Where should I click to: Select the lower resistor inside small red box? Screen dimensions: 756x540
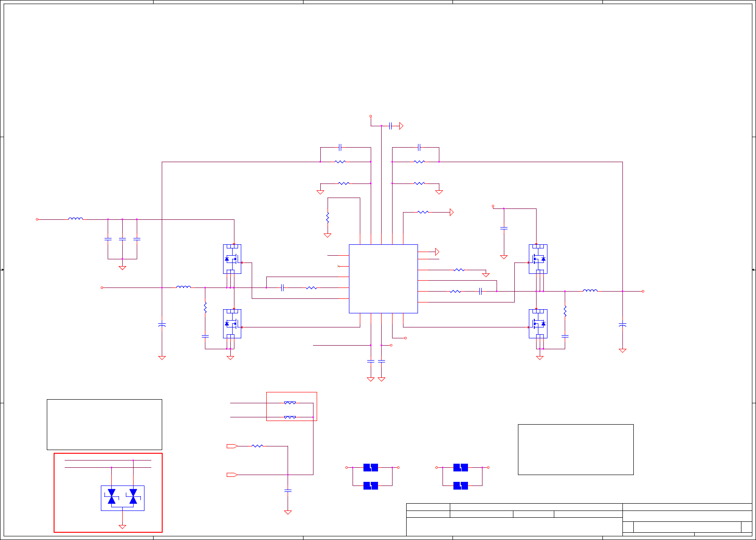tap(290, 417)
